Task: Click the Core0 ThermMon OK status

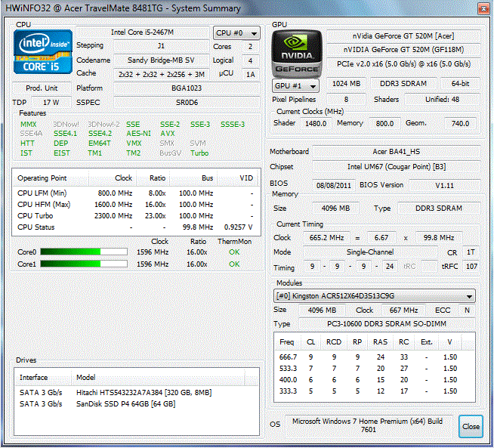Action: coord(234,252)
